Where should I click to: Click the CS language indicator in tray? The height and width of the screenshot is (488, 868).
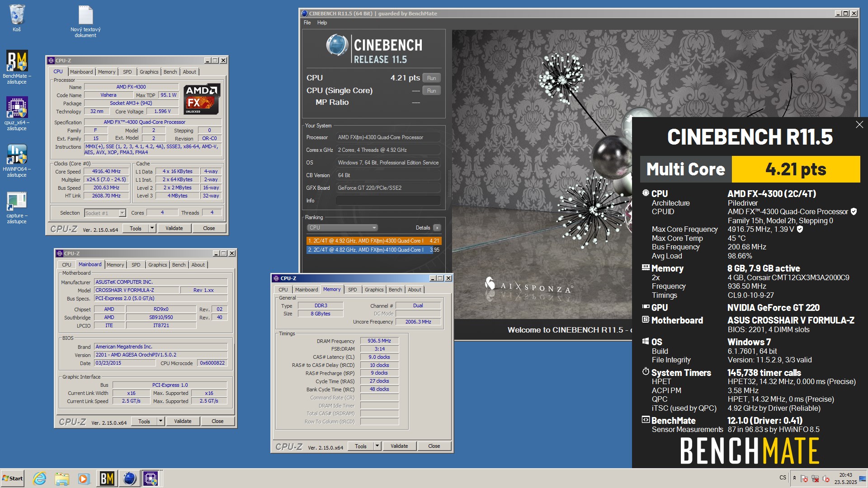click(x=783, y=478)
